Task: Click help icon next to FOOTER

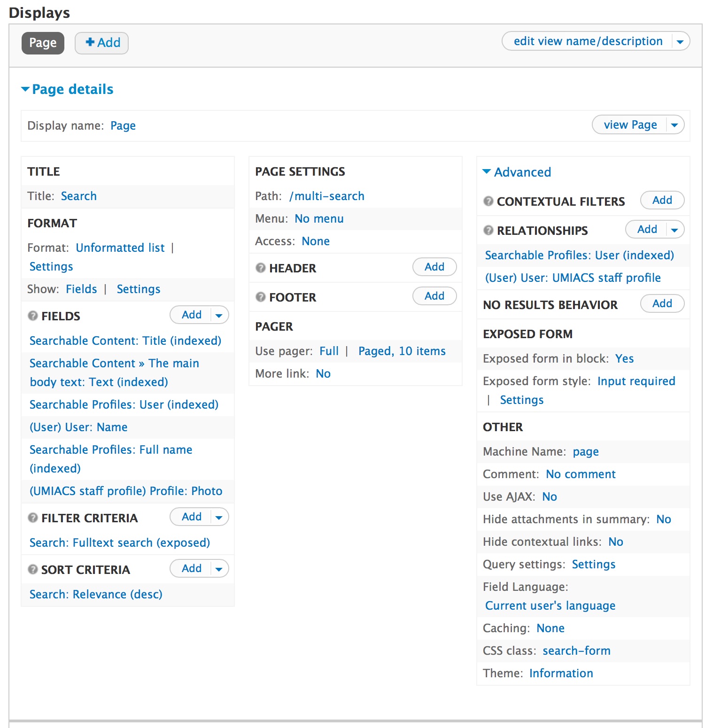Action: tap(261, 297)
